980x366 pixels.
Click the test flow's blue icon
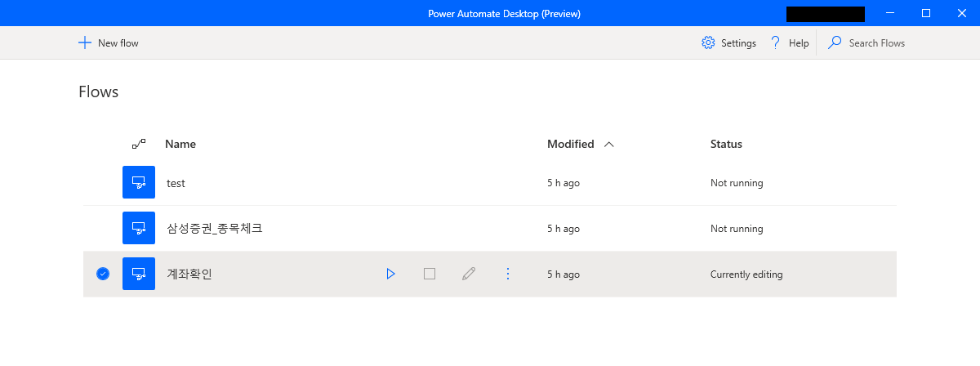coord(139,183)
